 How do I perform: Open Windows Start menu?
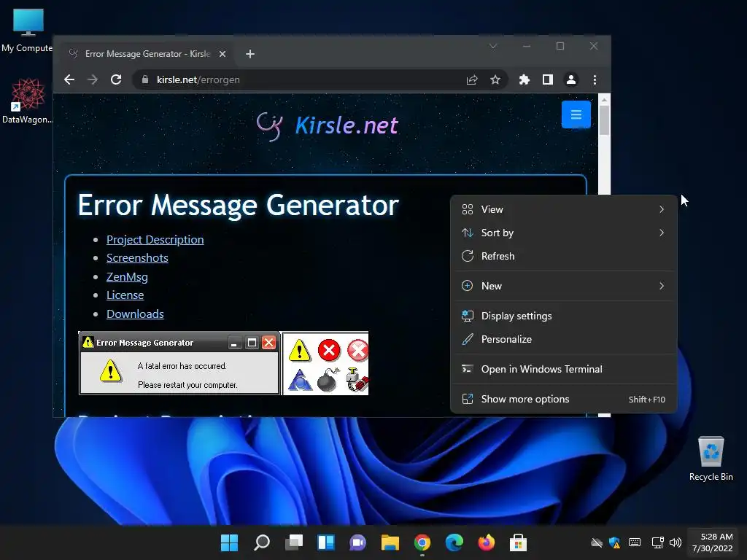tap(230, 542)
